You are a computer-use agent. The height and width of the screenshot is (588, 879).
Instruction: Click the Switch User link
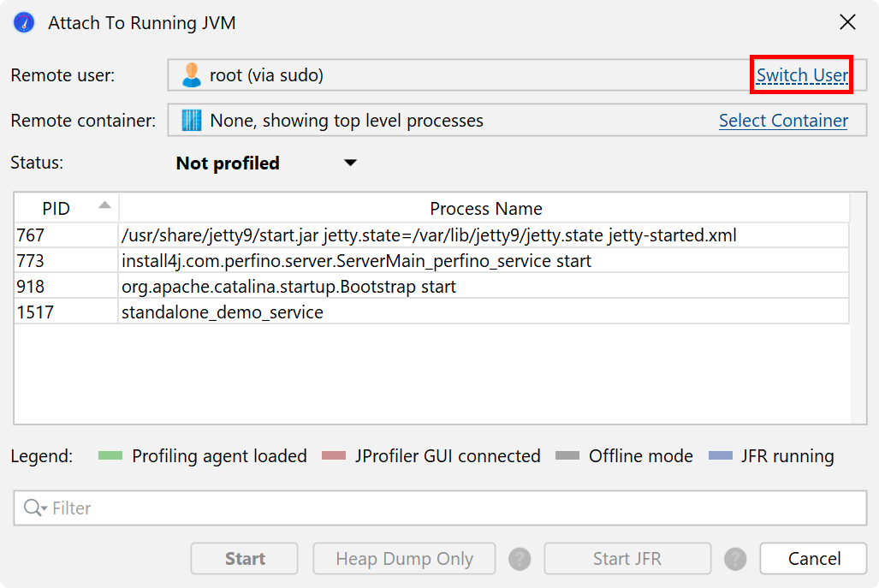802,75
